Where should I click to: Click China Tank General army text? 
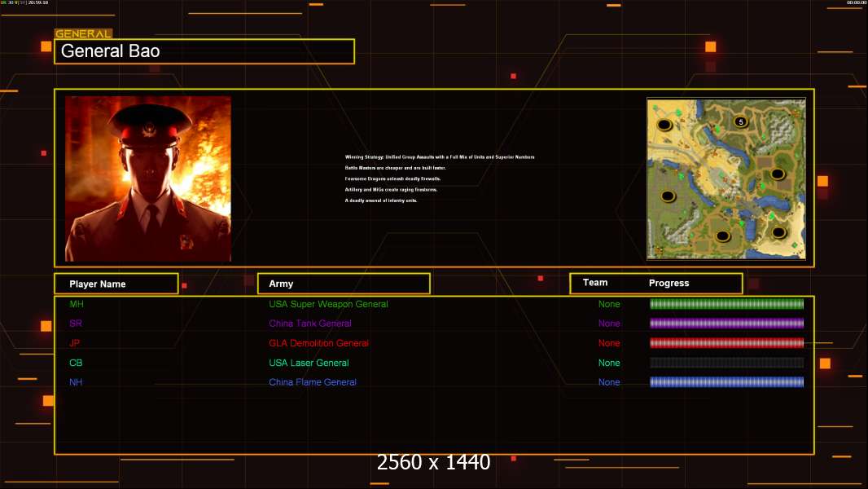[310, 324]
